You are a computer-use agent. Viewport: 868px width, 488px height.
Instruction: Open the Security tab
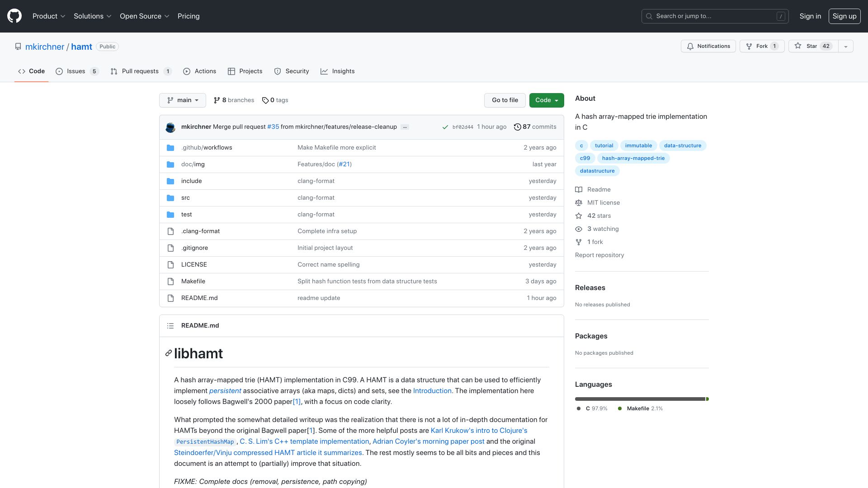(x=292, y=71)
